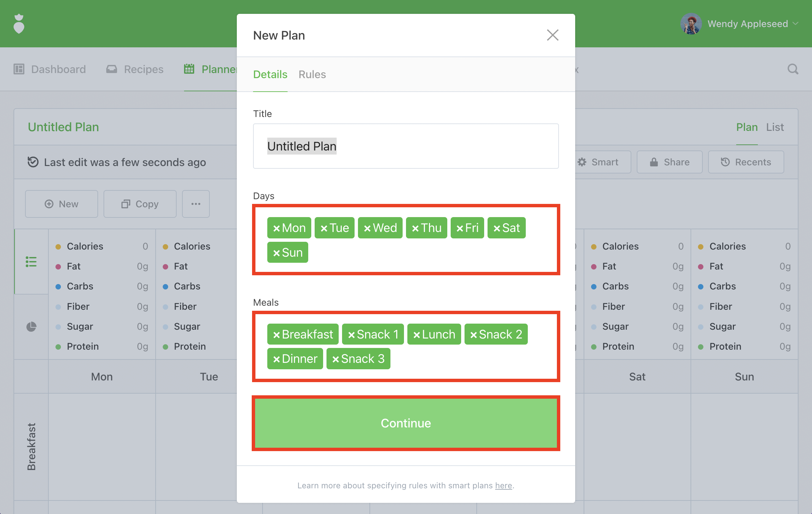This screenshot has height=514, width=812.
Task: Close the New Plan dialog
Action: tap(552, 35)
